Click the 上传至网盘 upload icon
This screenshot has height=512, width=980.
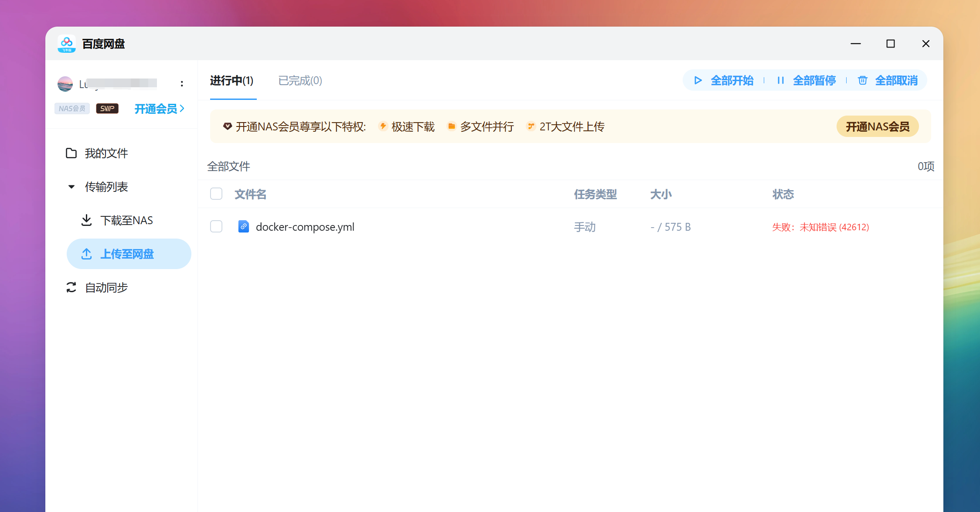[87, 254]
